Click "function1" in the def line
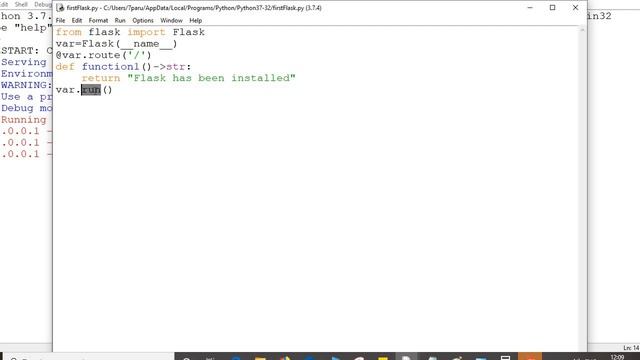640x360 pixels. (110, 67)
